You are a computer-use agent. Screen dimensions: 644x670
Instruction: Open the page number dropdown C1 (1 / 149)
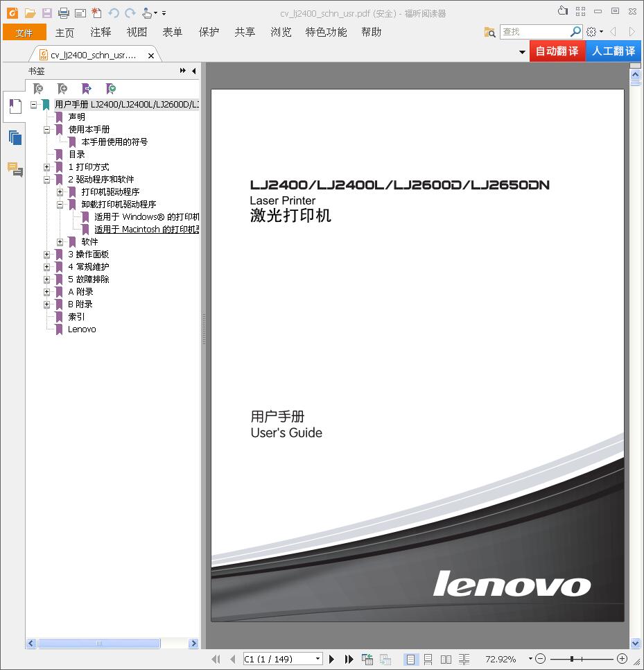[317, 658]
